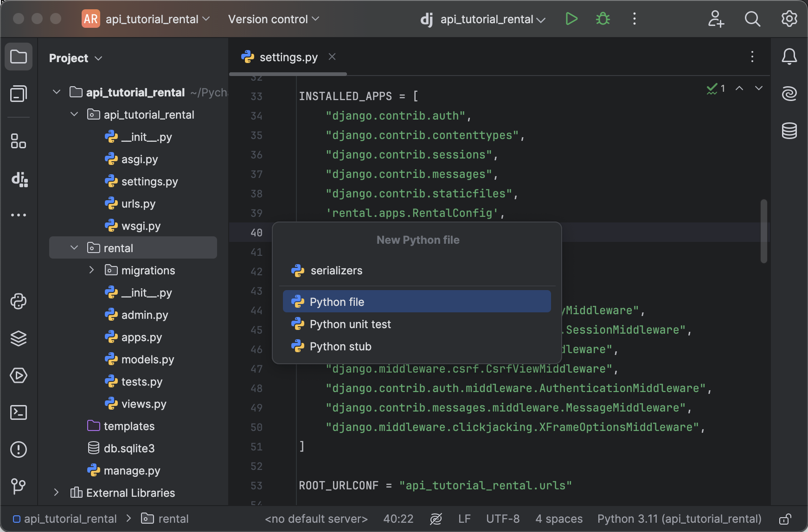Select 'Python stub' in the popup

[340, 346]
